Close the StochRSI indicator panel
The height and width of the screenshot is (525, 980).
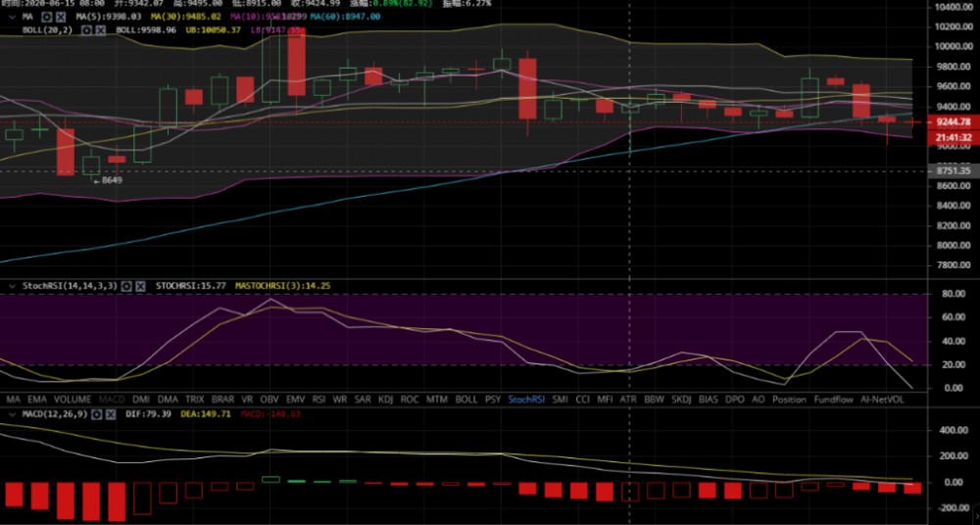[140, 286]
